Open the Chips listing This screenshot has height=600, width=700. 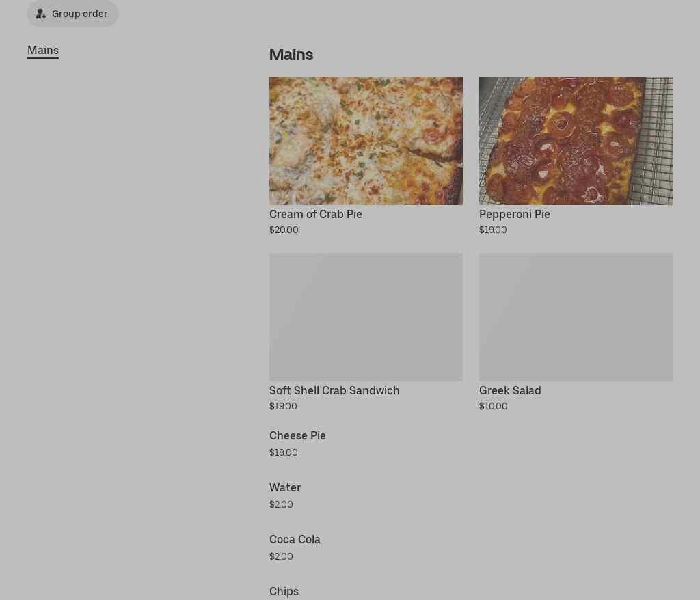(284, 591)
